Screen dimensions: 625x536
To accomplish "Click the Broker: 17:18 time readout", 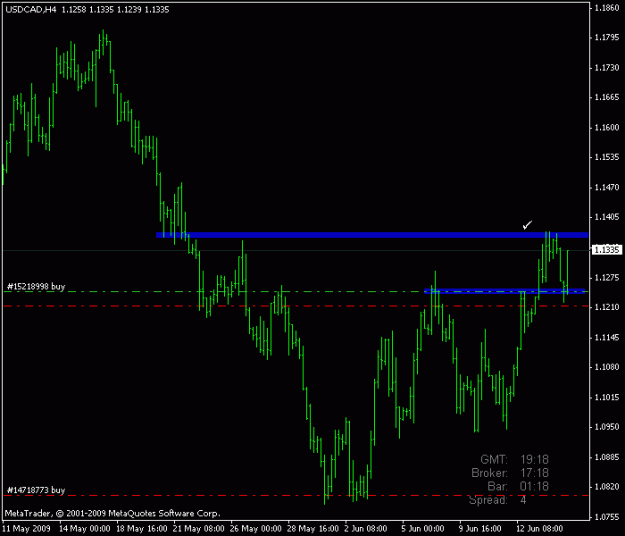I will [510, 473].
